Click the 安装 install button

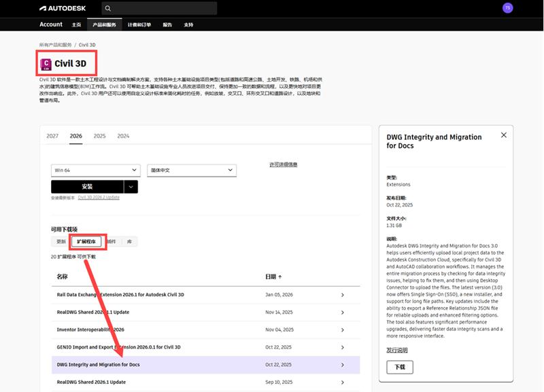pyautogui.click(x=87, y=186)
